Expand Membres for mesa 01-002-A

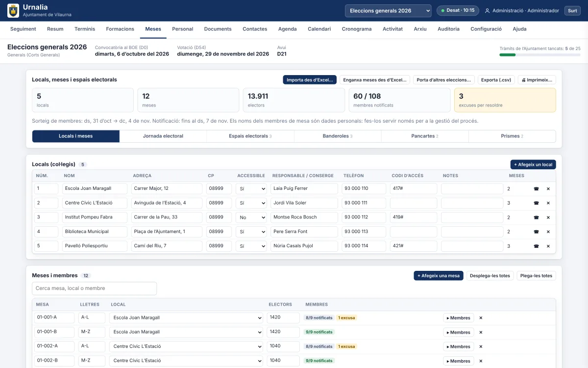[x=458, y=346]
